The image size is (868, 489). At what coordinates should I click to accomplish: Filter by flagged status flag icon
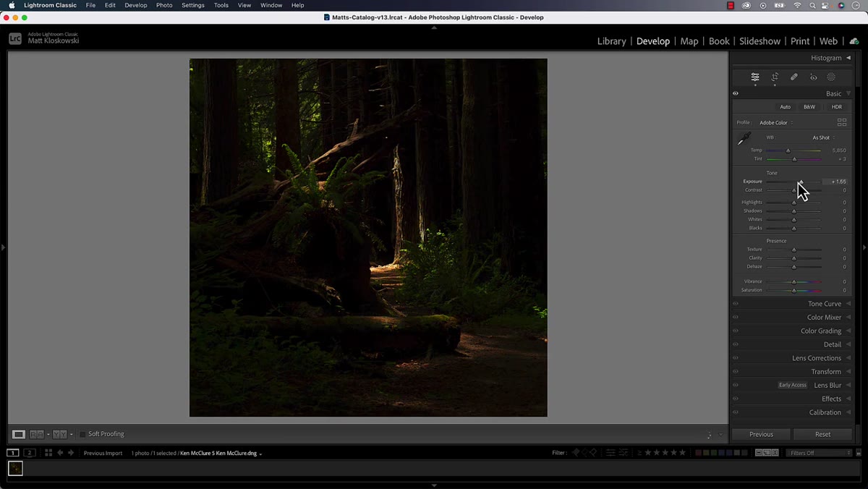(x=576, y=453)
